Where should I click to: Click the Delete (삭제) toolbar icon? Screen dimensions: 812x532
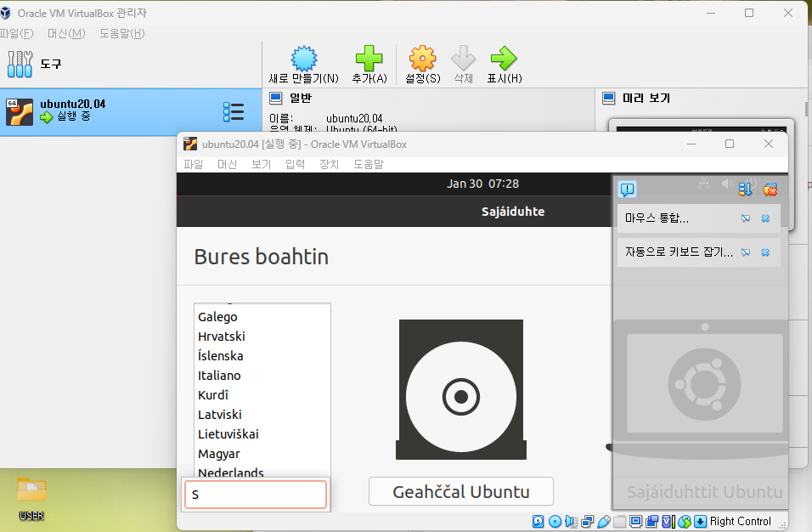pos(463,58)
